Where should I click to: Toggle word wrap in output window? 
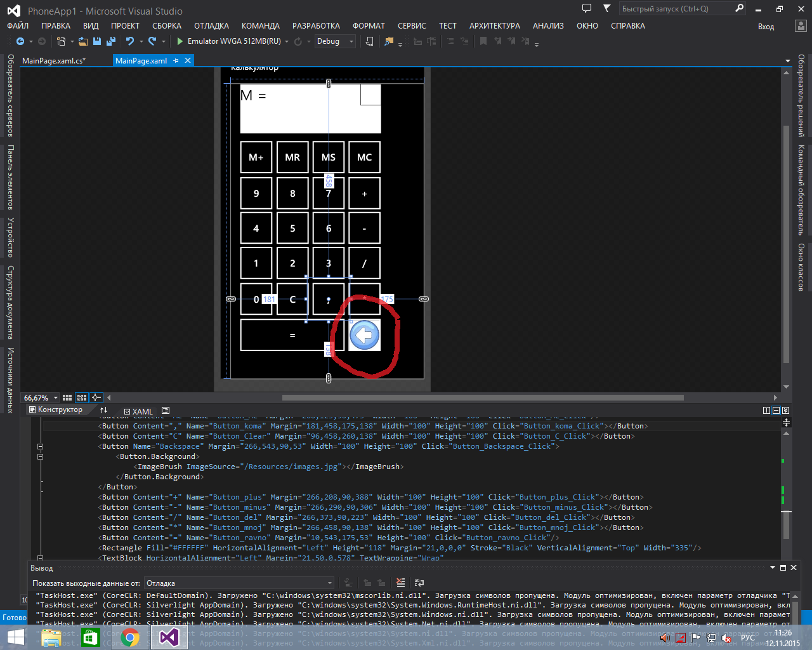tap(419, 582)
